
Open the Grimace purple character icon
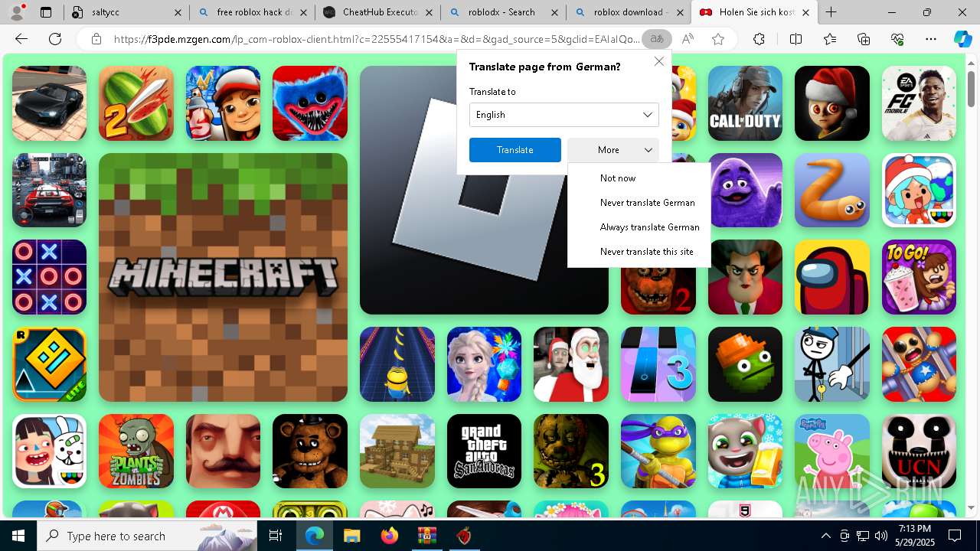pos(746,190)
